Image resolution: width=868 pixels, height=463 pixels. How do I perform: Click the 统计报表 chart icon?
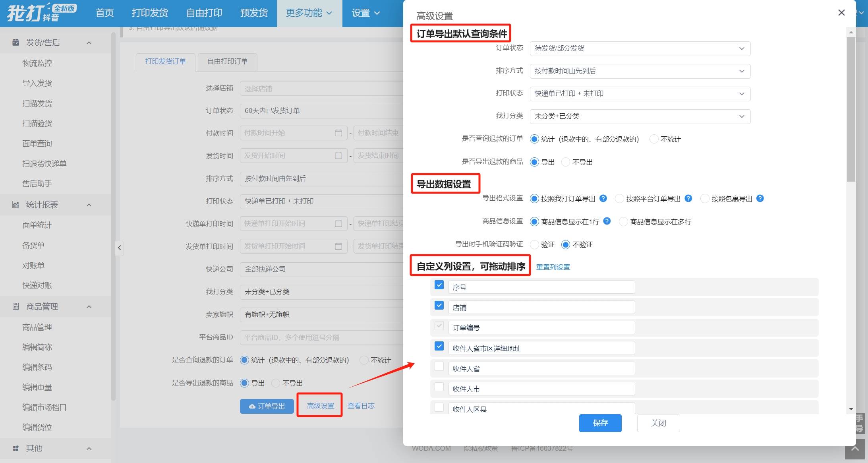tap(15, 205)
